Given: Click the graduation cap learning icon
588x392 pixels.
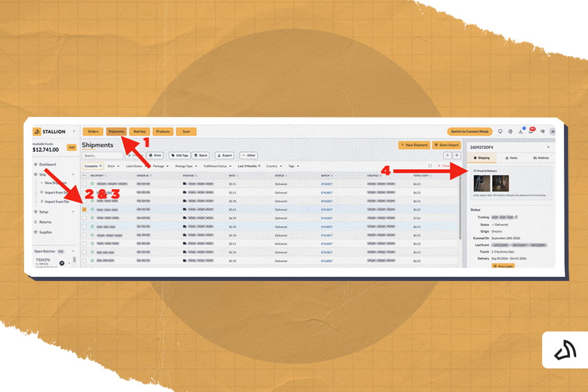Looking at the screenshot, I should [x=542, y=132].
